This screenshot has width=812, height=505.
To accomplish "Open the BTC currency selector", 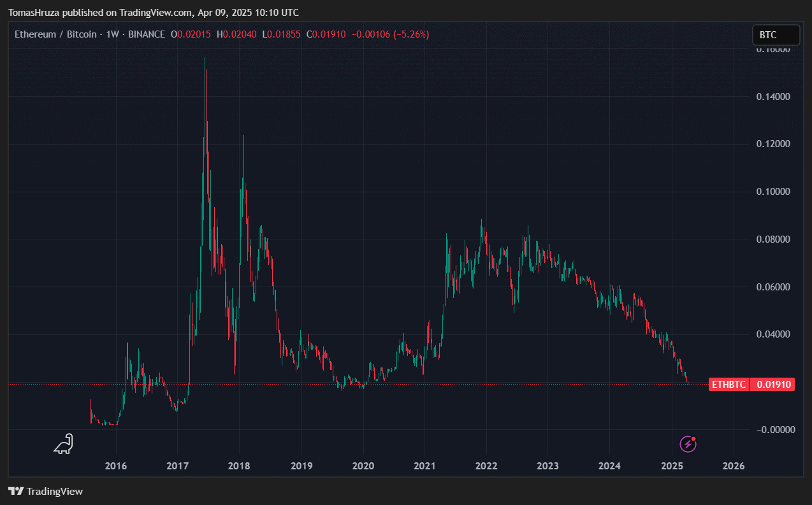I will (x=776, y=34).
